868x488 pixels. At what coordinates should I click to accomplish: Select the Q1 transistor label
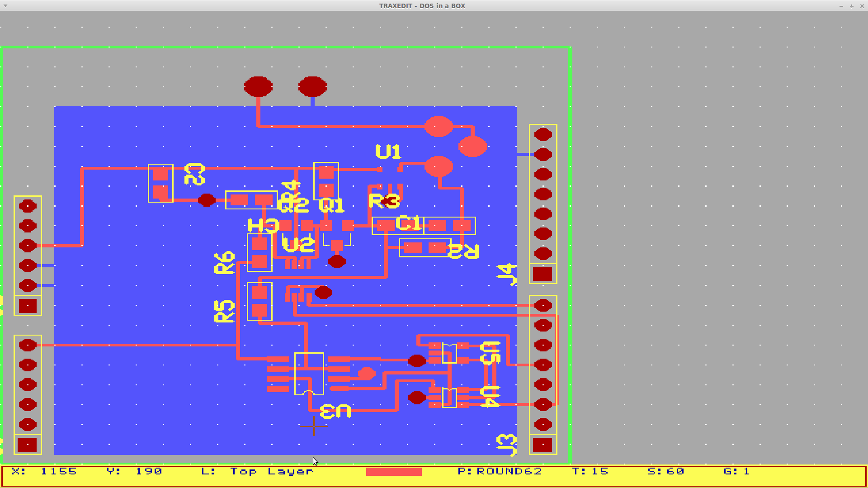pyautogui.click(x=331, y=205)
